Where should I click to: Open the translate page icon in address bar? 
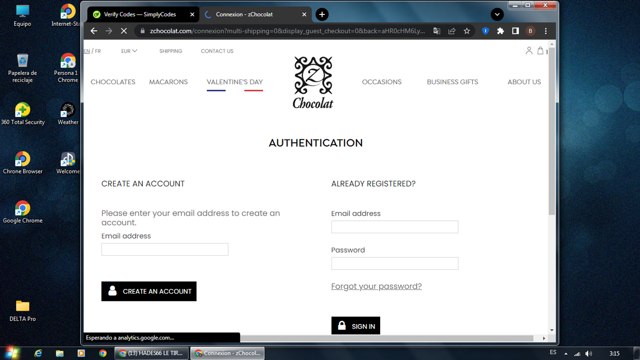click(437, 31)
